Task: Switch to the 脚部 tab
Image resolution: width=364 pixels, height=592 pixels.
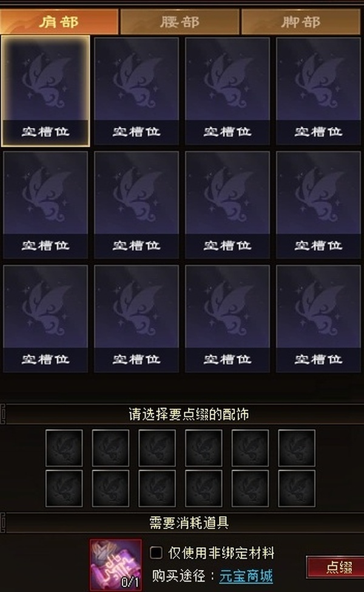Action: (301, 22)
